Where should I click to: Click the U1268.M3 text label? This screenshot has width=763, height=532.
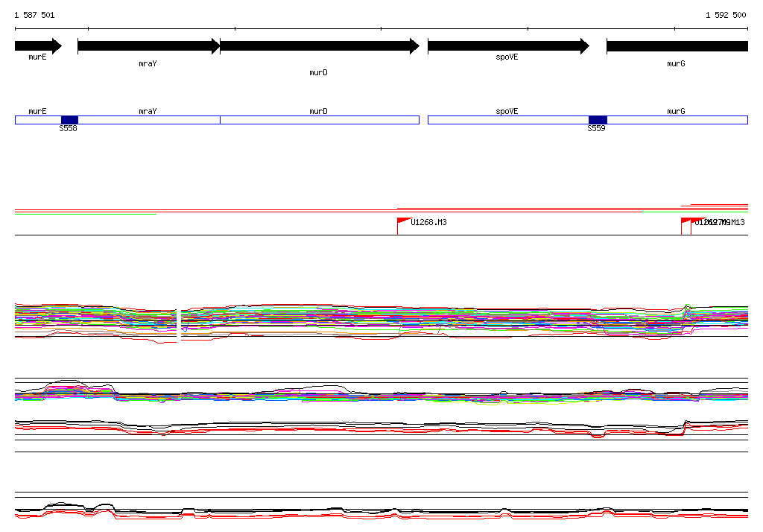[x=428, y=223]
